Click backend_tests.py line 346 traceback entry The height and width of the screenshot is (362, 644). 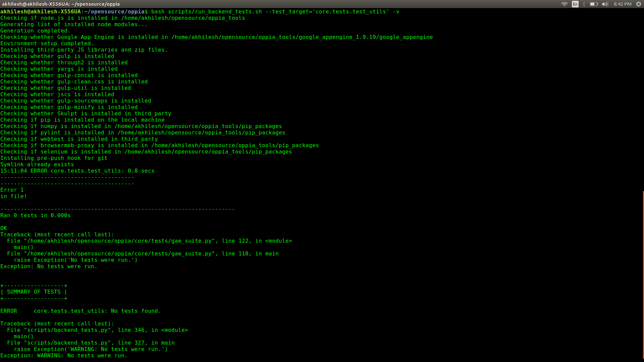[x=98, y=330]
